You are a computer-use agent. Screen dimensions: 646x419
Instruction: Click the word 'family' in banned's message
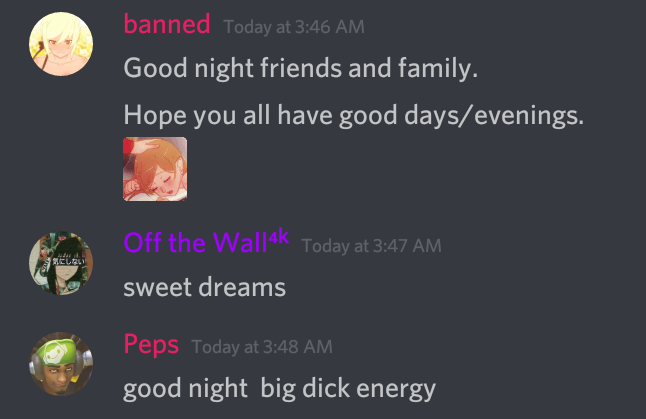(435, 68)
